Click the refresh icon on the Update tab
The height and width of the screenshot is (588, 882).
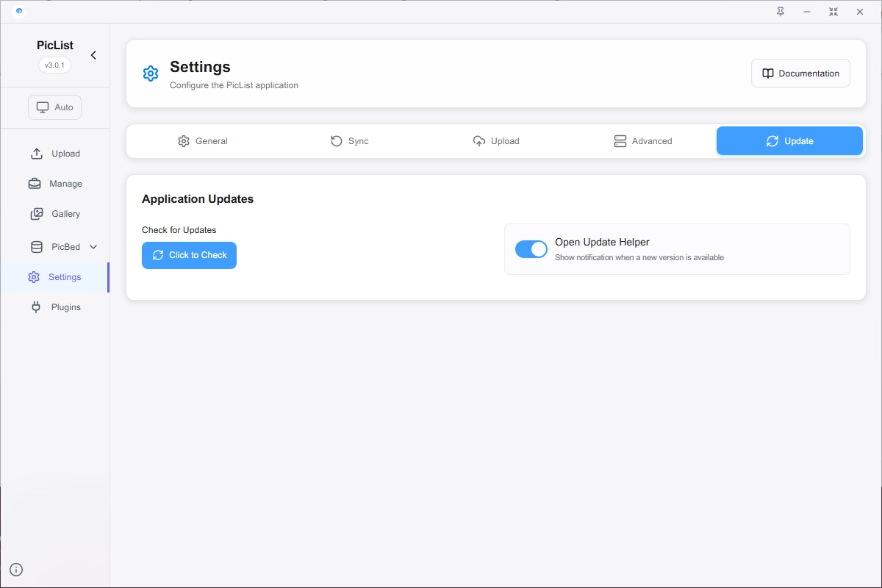(x=772, y=141)
